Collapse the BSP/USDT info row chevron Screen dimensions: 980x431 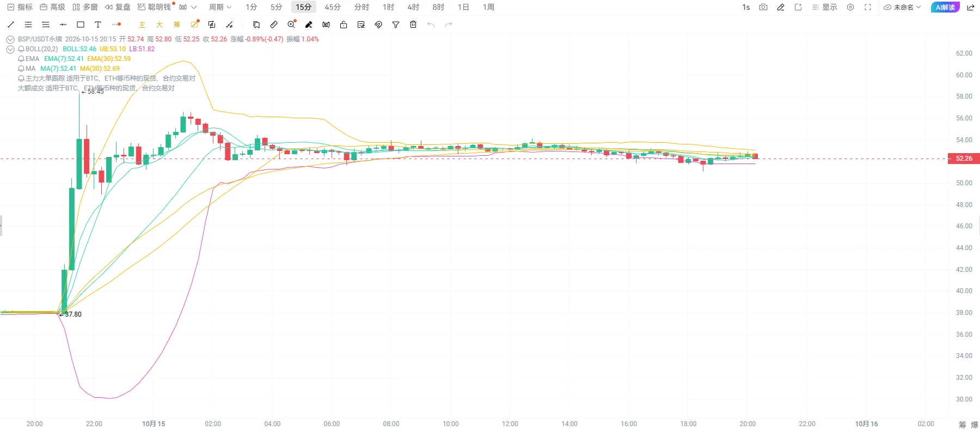pos(10,39)
